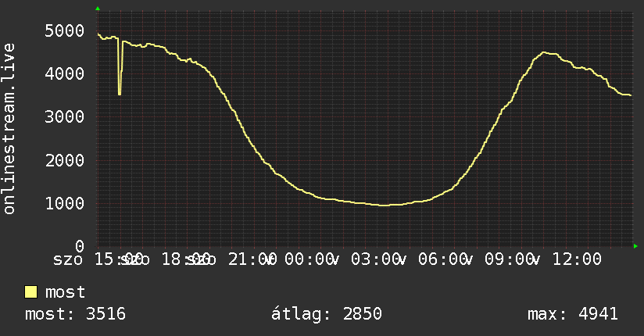Click the 1000 y-axis label
This screenshot has height=336, width=644.
[x=65, y=203]
